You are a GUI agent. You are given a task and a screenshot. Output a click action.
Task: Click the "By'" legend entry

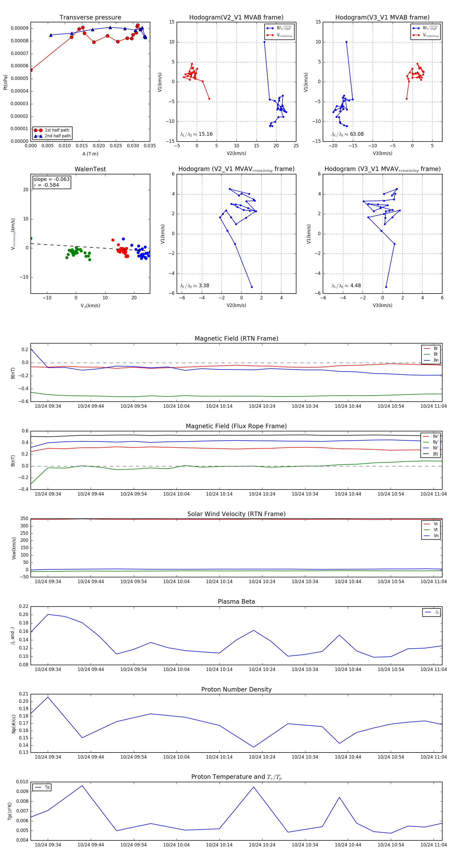(x=431, y=442)
